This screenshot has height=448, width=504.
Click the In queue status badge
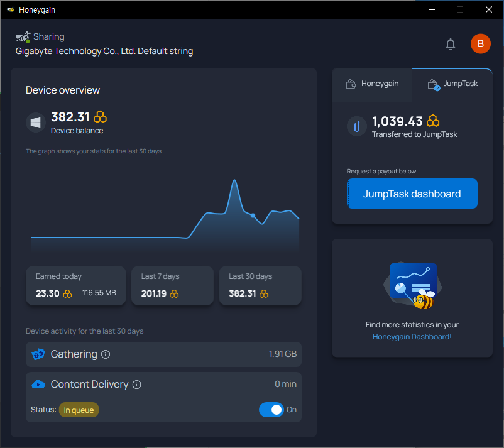click(x=79, y=410)
